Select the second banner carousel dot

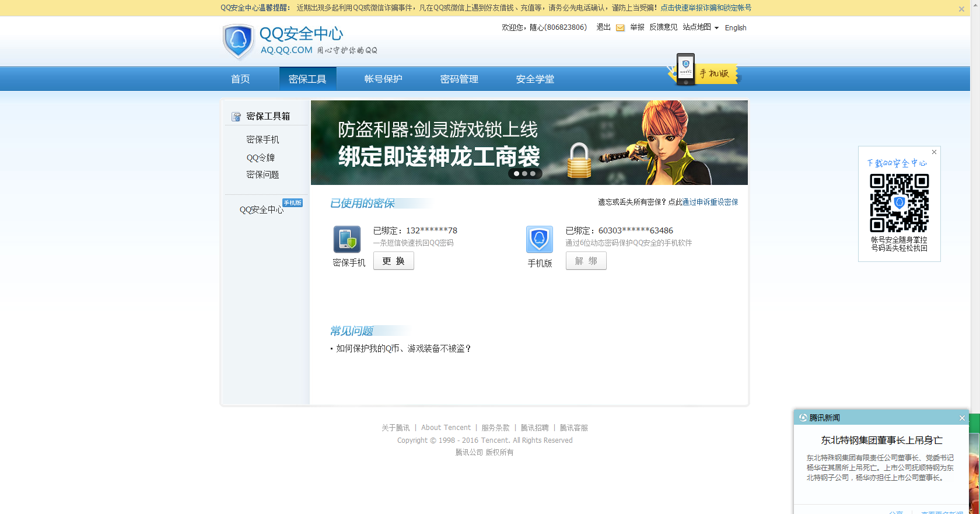point(524,173)
